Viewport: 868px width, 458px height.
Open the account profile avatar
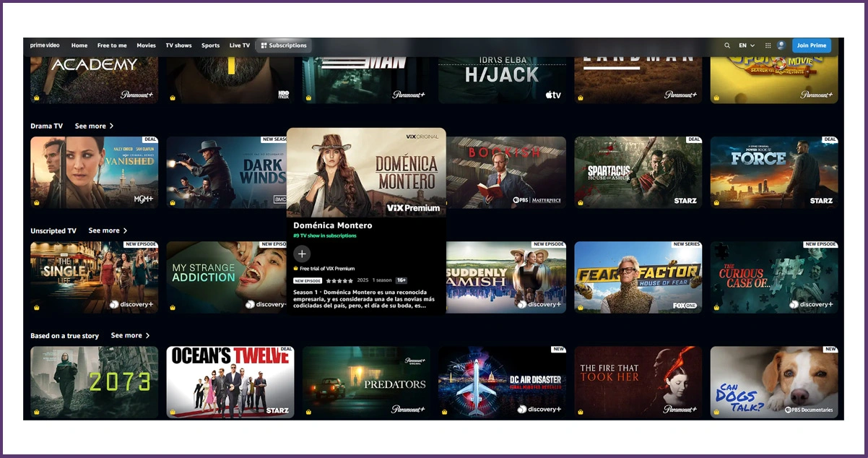[781, 45]
